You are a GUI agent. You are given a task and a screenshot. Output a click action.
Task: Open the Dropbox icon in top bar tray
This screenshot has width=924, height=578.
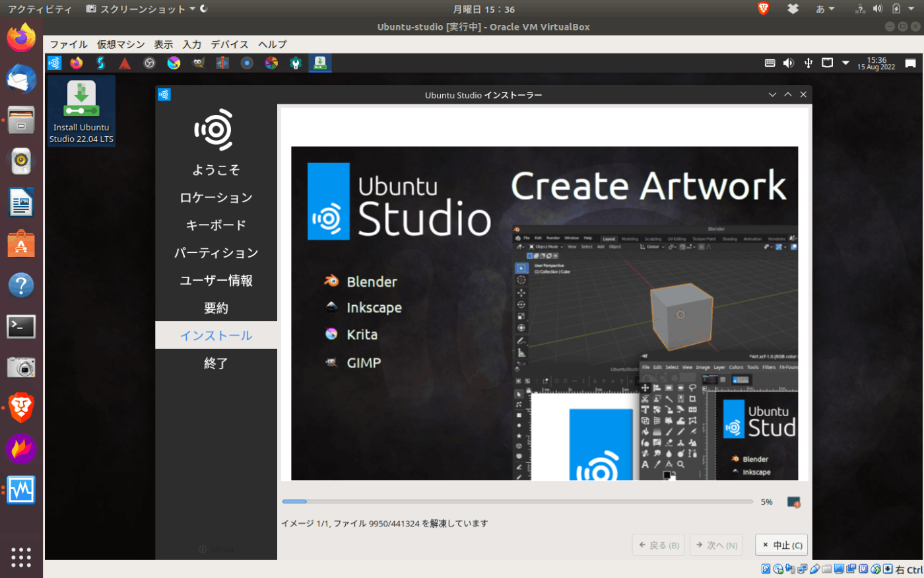click(793, 9)
